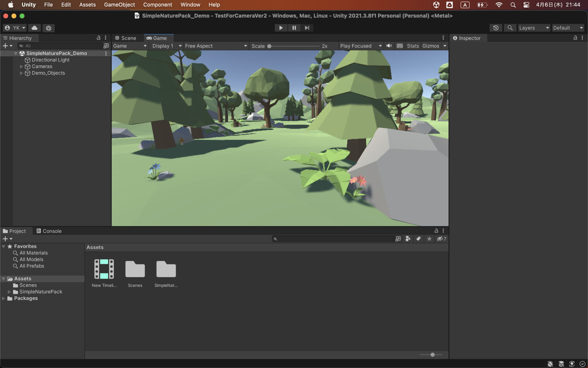Toggle the game view keyboard input icon
This screenshot has width=588, height=368.
coord(400,46)
